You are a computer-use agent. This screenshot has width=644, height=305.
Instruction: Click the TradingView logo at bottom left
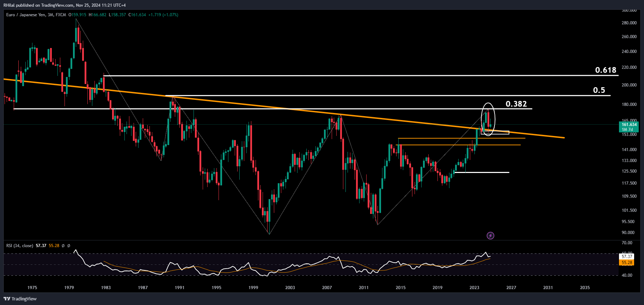pyautogui.click(x=20, y=299)
